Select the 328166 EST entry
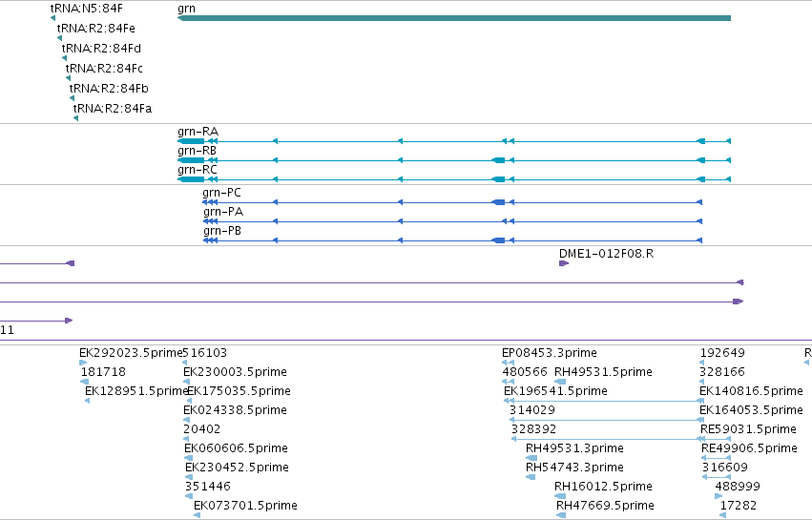The image size is (812, 520). pos(722,372)
